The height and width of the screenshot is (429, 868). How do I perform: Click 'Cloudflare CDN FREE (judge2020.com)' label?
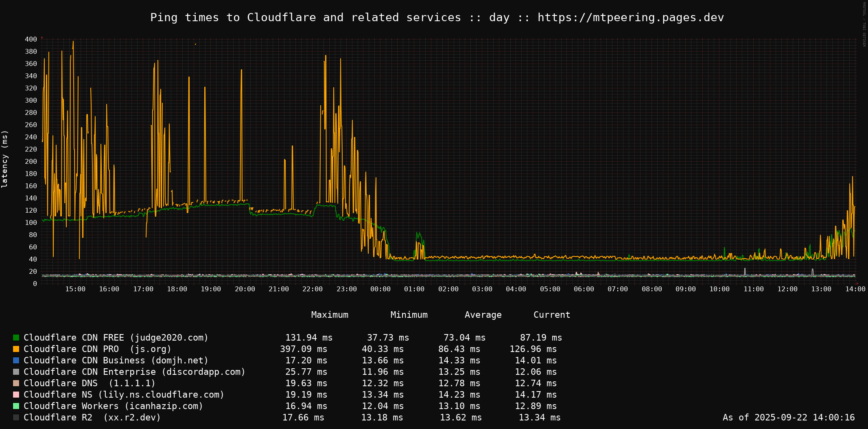coord(116,338)
